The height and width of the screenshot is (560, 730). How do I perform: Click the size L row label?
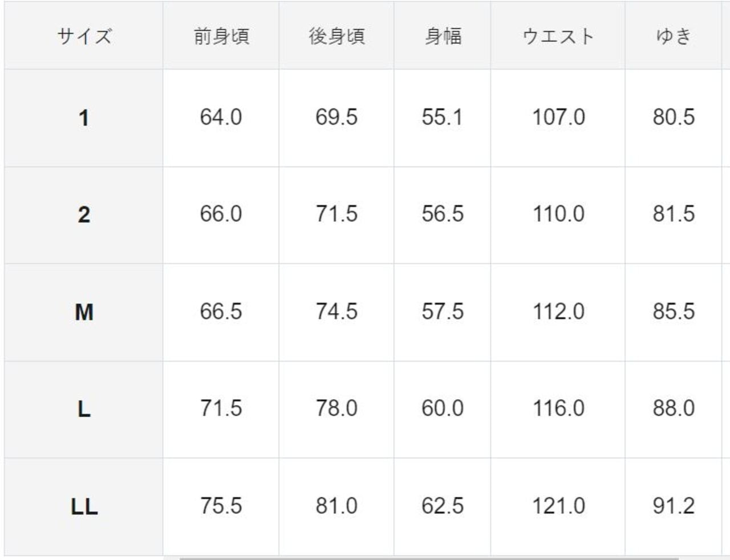click(84, 409)
